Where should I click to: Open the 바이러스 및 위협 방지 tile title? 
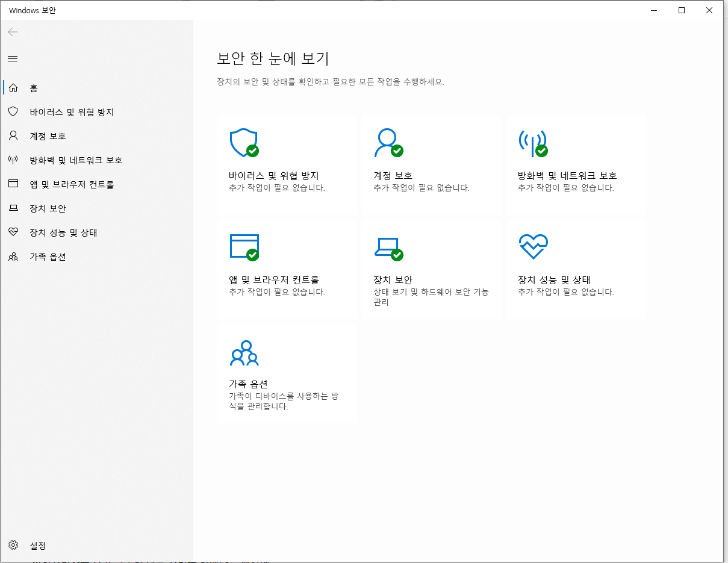click(x=274, y=176)
